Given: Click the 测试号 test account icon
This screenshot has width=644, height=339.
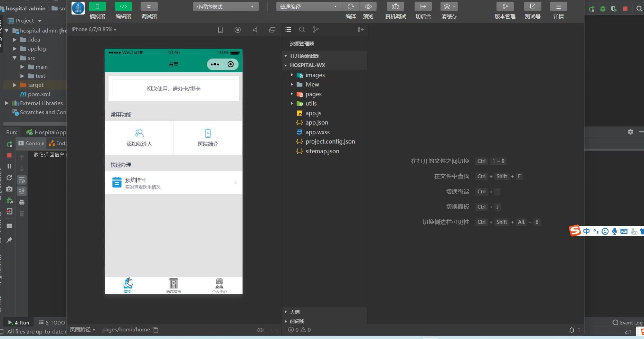Looking at the screenshot, I should [533, 7].
